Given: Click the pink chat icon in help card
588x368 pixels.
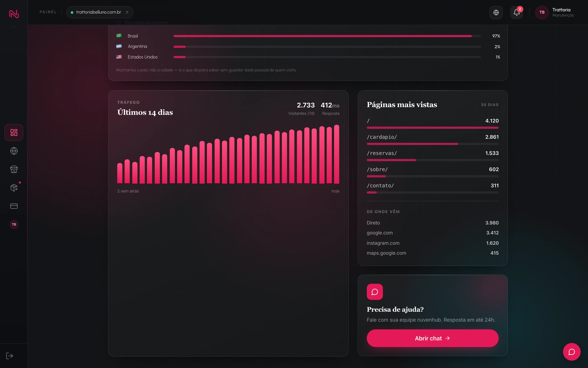Looking at the screenshot, I should [375, 292].
